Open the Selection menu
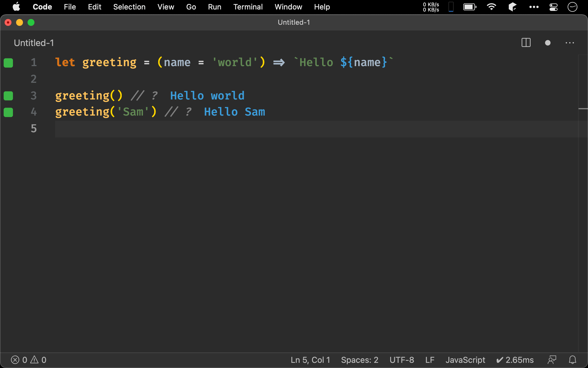This screenshot has width=588, height=368. pos(129,7)
